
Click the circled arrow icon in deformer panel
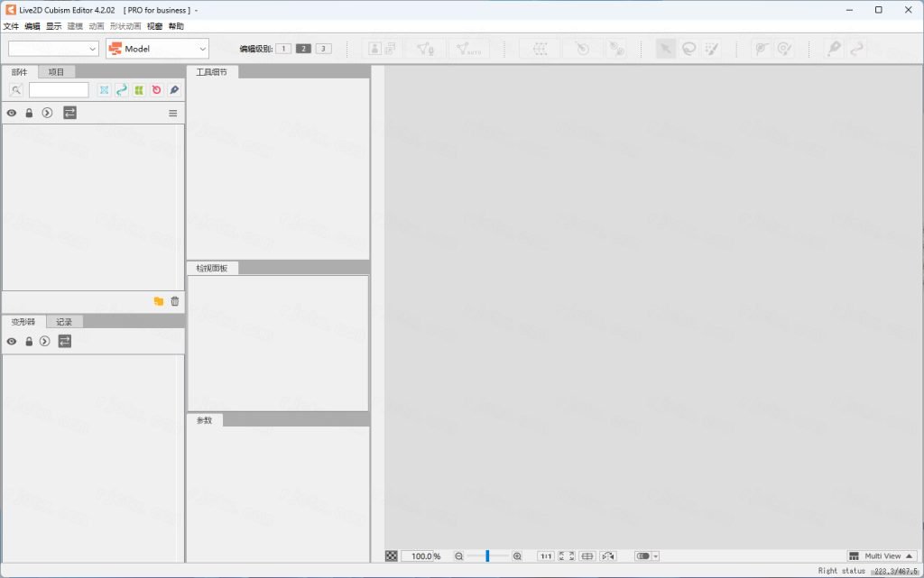pyautogui.click(x=45, y=342)
